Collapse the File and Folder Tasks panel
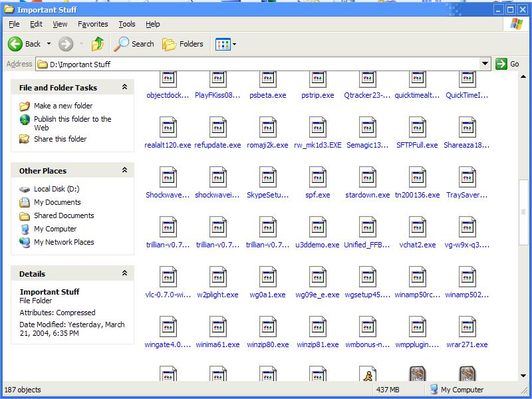 pos(124,87)
